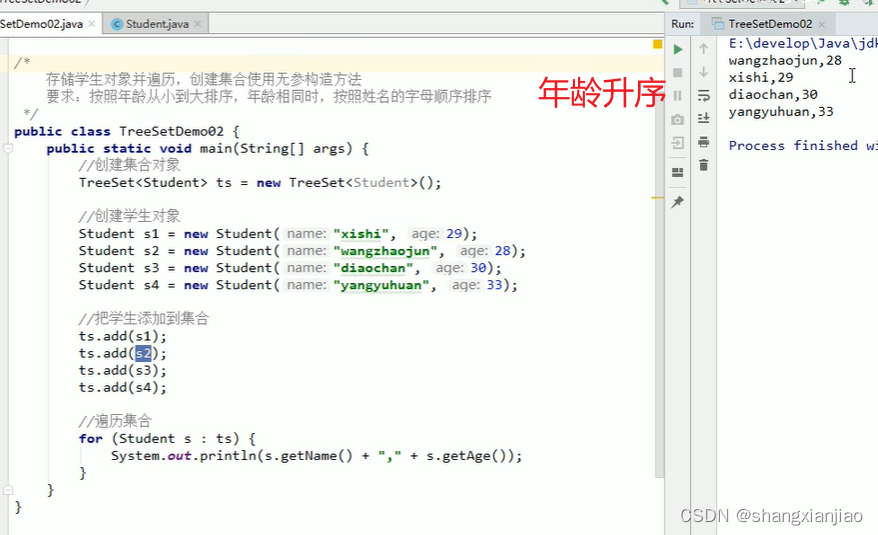Click the yellow inspection warning indicator

point(657,44)
